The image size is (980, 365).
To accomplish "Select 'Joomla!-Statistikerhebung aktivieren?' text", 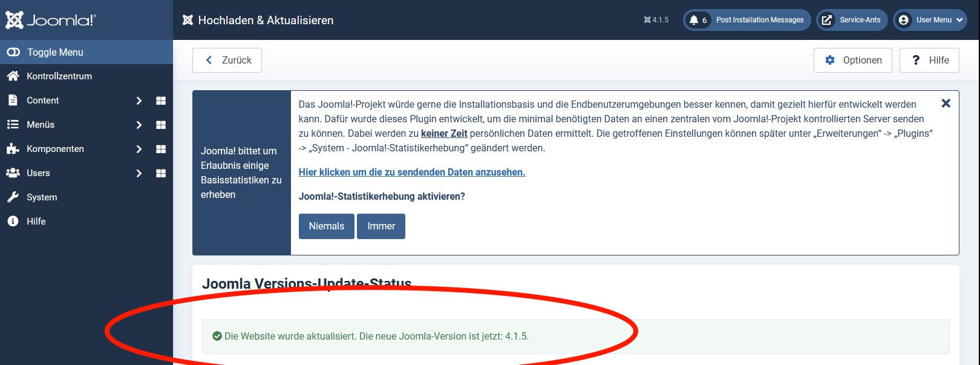I will [382, 196].
